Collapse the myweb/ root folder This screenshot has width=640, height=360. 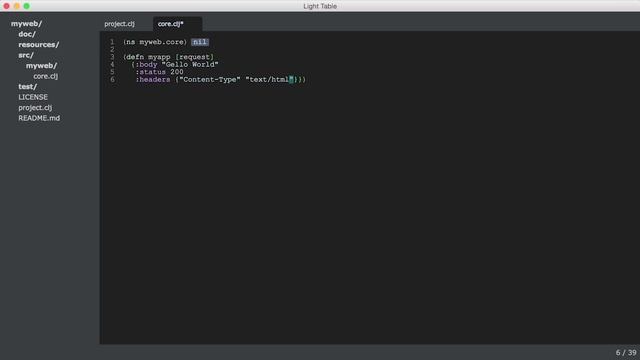26,24
